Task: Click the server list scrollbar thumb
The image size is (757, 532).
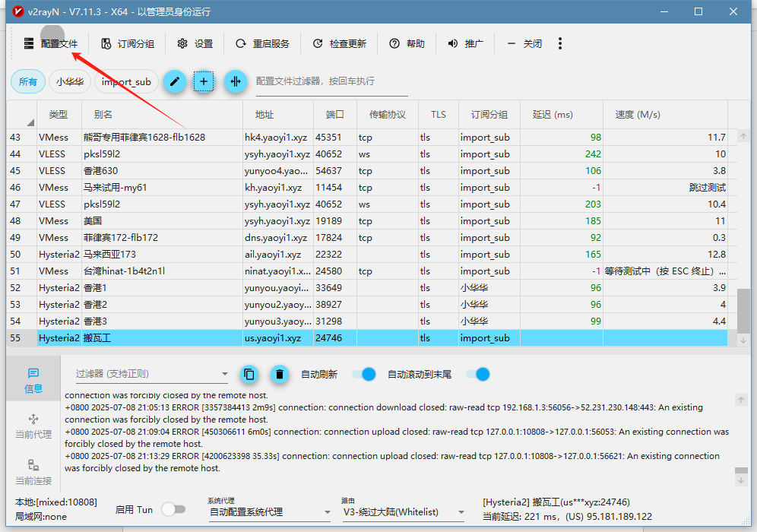Action: tap(743, 309)
